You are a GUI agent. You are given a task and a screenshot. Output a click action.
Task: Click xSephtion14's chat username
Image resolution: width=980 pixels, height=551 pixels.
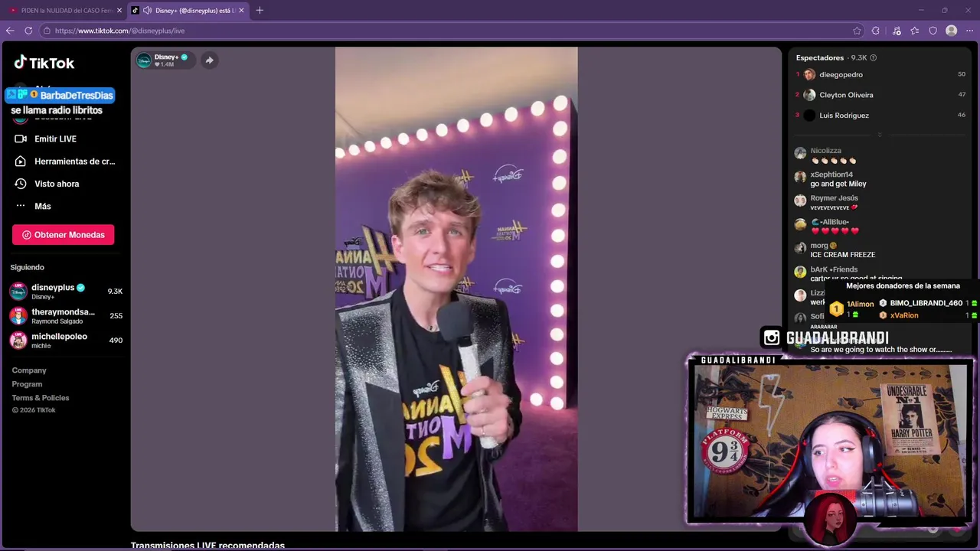[x=831, y=174]
